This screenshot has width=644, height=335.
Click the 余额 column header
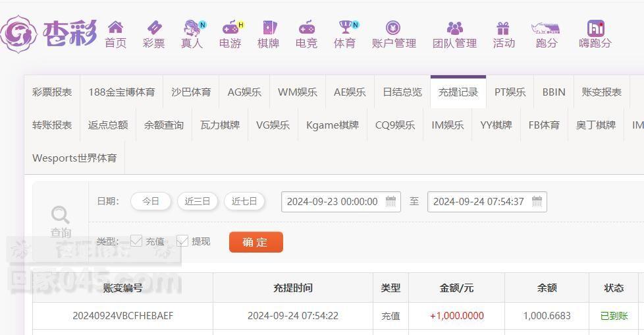coord(547,288)
